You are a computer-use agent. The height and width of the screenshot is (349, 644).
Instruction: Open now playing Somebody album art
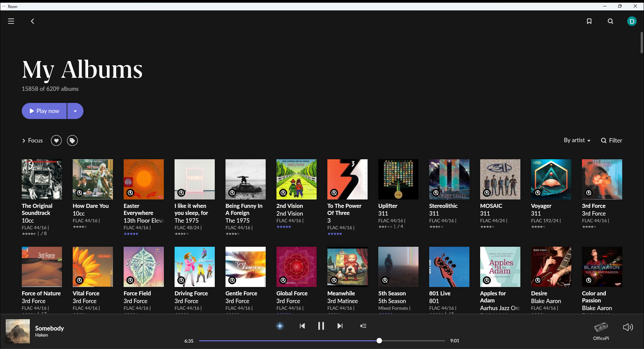[18, 331]
